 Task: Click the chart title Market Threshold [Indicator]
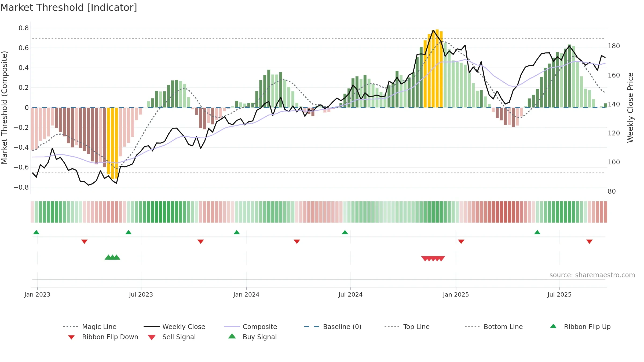tap(69, 8)
